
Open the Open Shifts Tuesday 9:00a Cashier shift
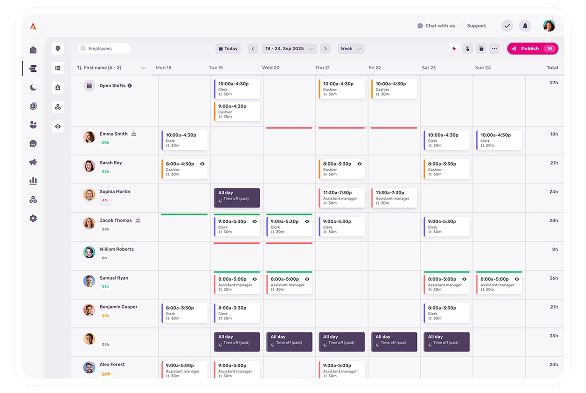(237, 111)
